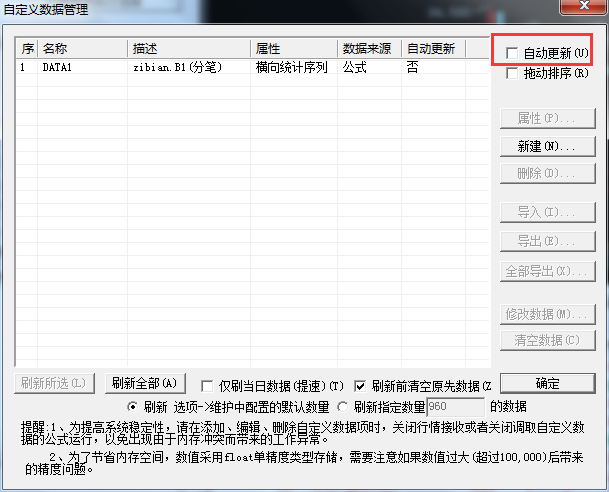Click the 描述 column header
The image size is (609, 492).
click(189, 49)
